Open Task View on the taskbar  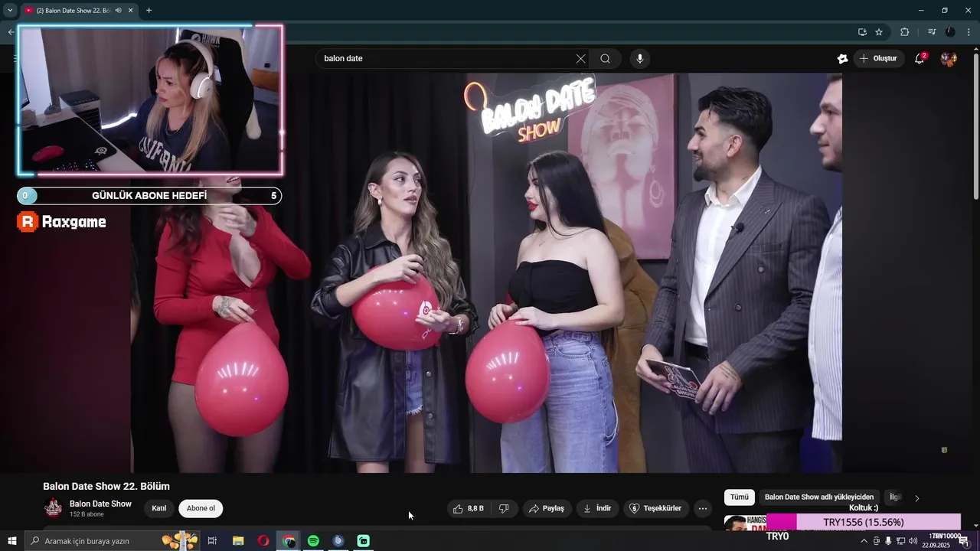(x=212, y=541)
